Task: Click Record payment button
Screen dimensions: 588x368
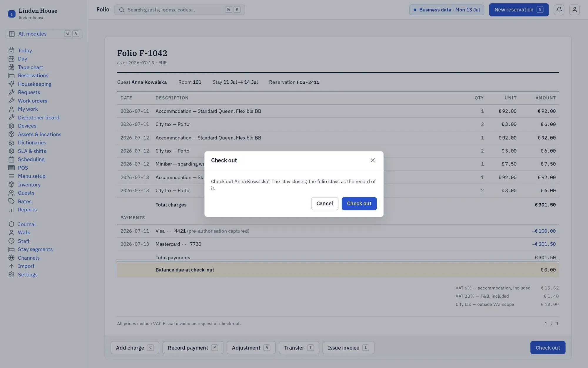Action: pos(193,348)
